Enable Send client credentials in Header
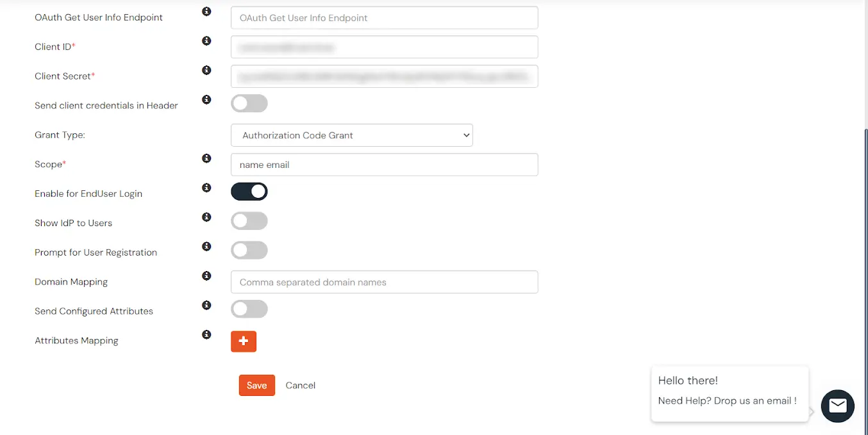Viewport: 868px width, 435px height. 249,104
